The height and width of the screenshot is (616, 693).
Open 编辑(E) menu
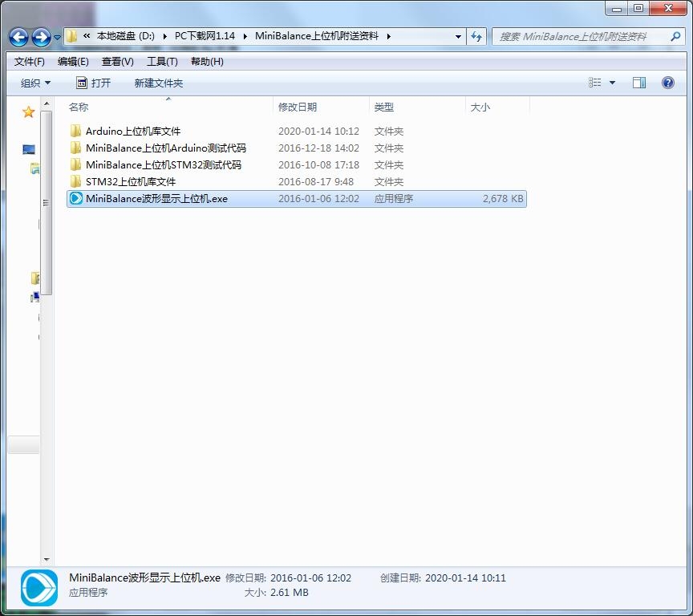(73, 62)
